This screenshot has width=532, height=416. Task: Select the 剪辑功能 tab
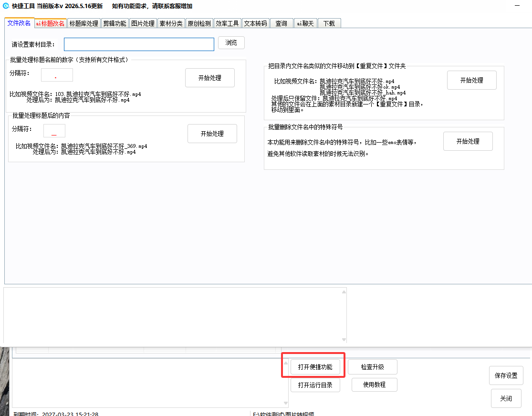(x=115, y=23)
